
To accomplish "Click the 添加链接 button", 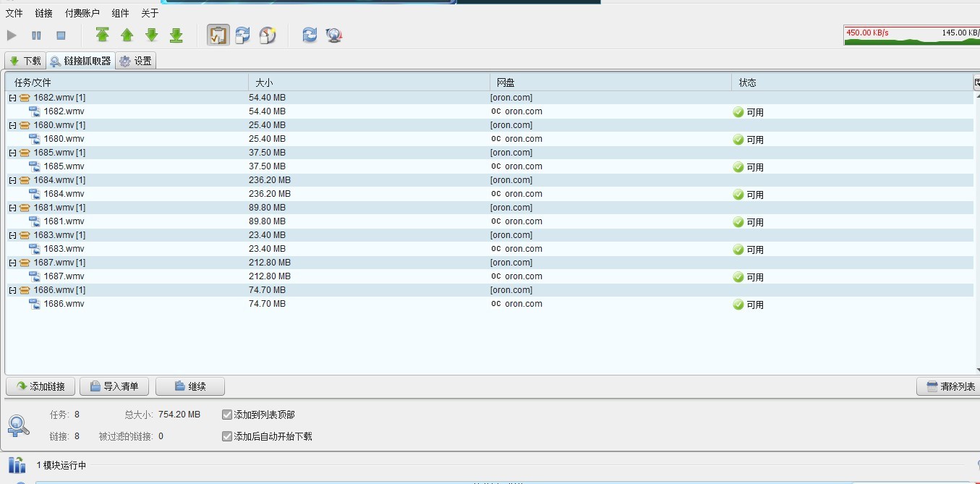I will 41,386.
